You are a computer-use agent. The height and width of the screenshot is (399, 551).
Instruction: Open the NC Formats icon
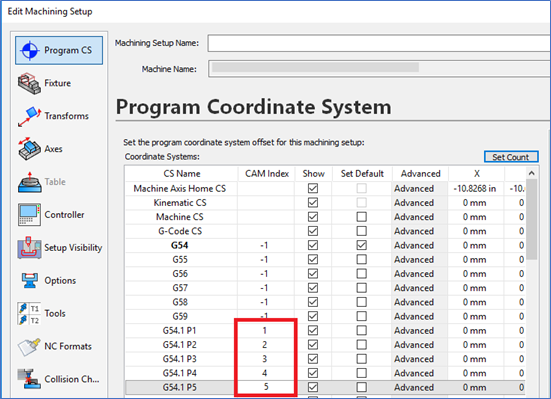30,346
